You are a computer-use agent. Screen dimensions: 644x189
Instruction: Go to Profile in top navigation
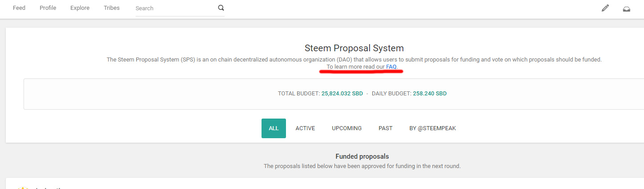click(48, 8)
